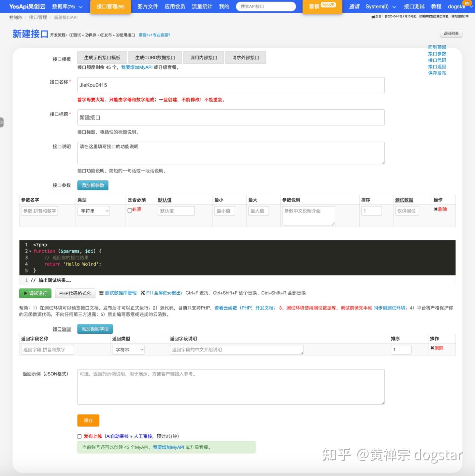The width and height of the screenshot is (475, 476).
Task: Open the notification badge next to dogstar
Action: pos(467,3)
